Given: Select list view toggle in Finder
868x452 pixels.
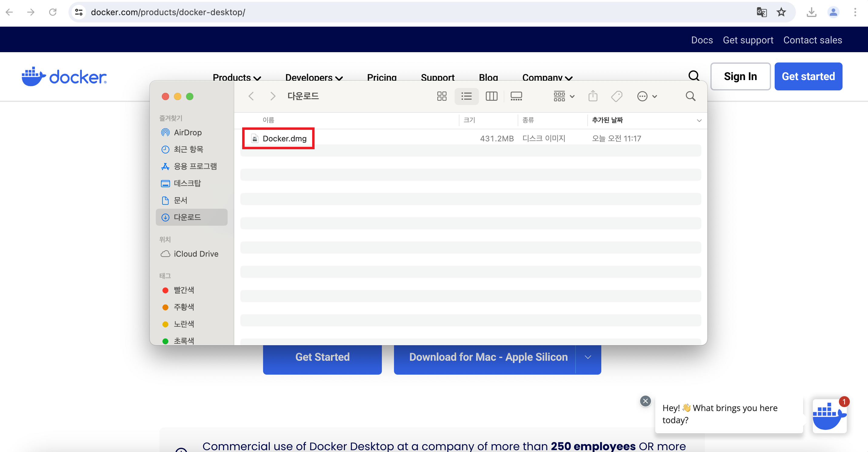Looking at the screenshot, I should pyautogui.click(x=466, y=96).
